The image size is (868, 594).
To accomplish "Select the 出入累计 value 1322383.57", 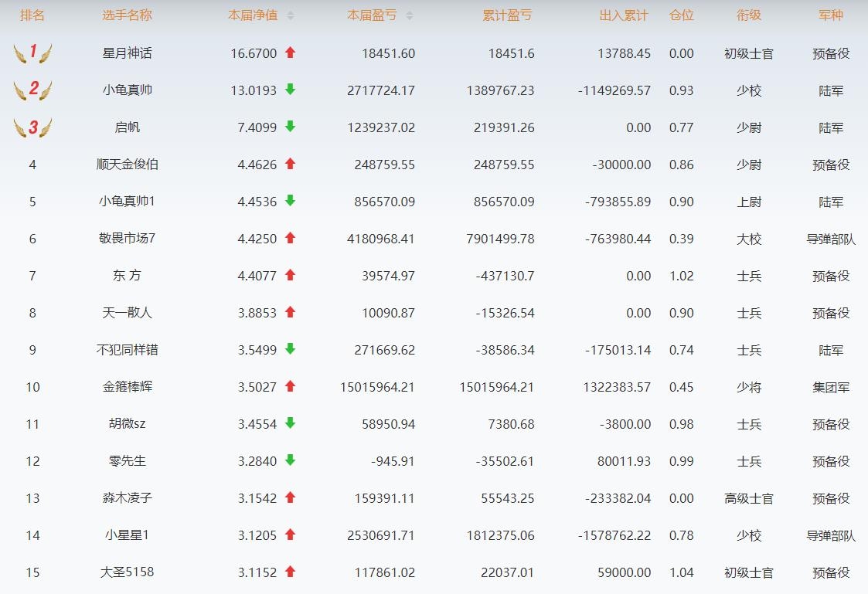I will point(617,387).
